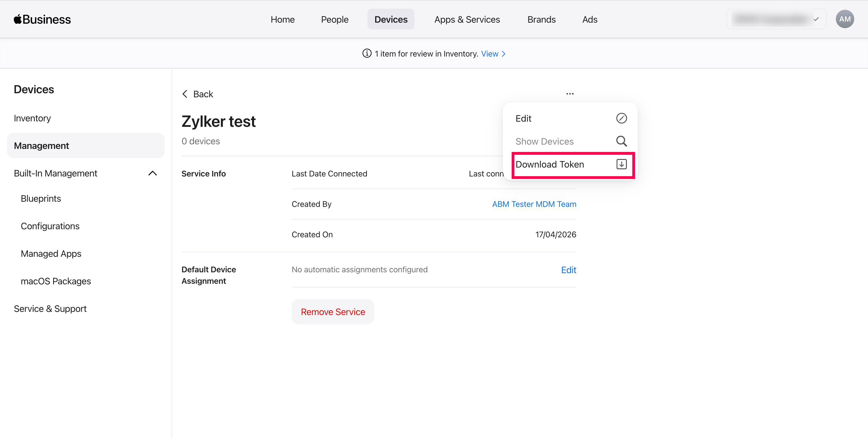Click the three-dots more options icon
868x439 pixels.
(570, 94)
